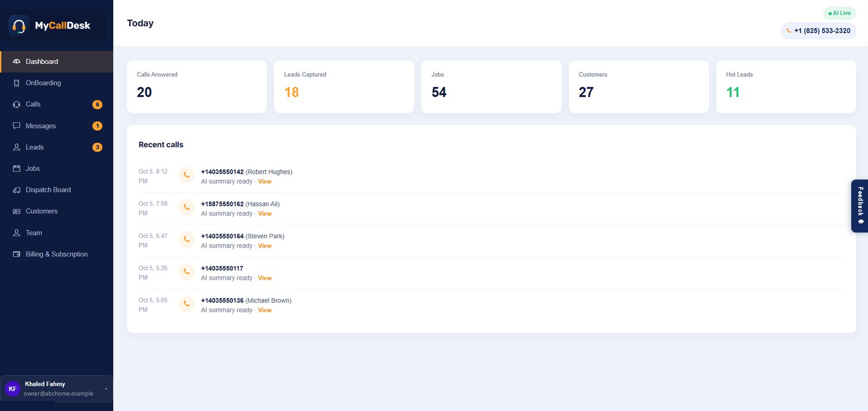Viewport: 868px width, 411px height.
Task: Click the Leads badge showing 3
Action: (x=98, y=147)
